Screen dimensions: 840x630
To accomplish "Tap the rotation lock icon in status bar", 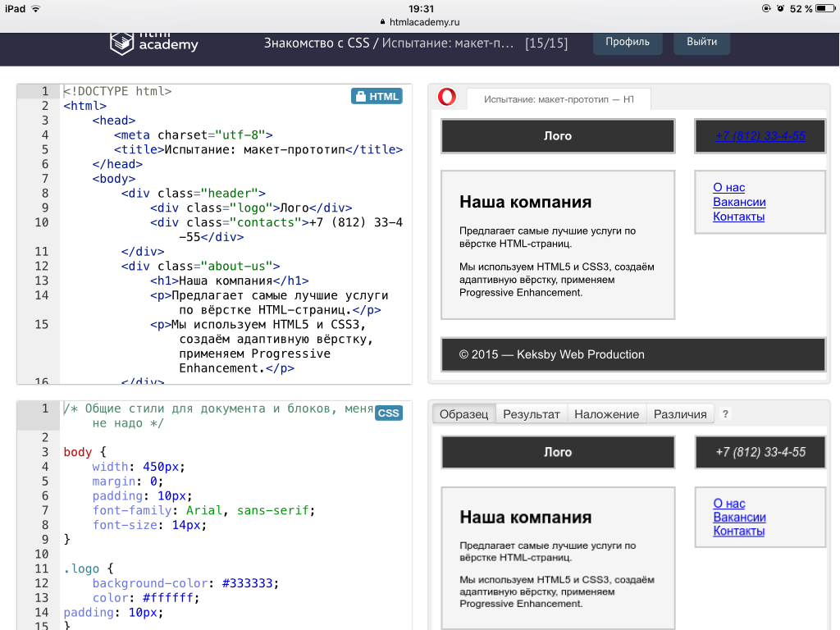I will [x=767, y=8].
